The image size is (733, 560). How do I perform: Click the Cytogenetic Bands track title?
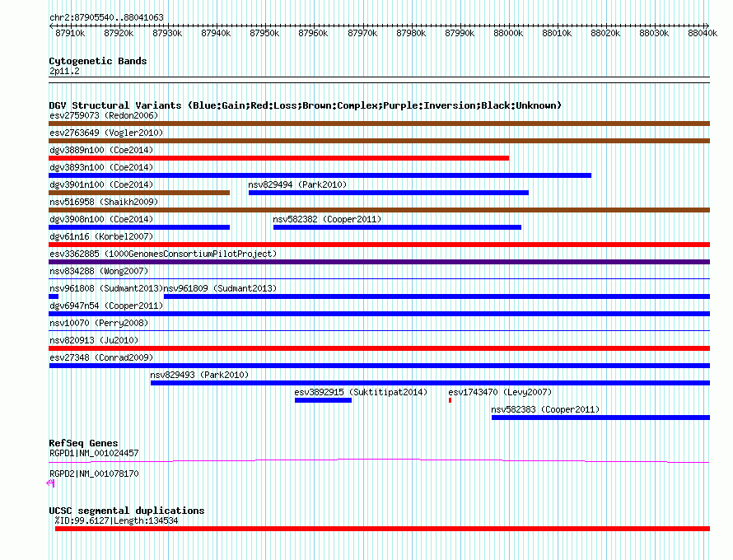(x=97, y=61)
